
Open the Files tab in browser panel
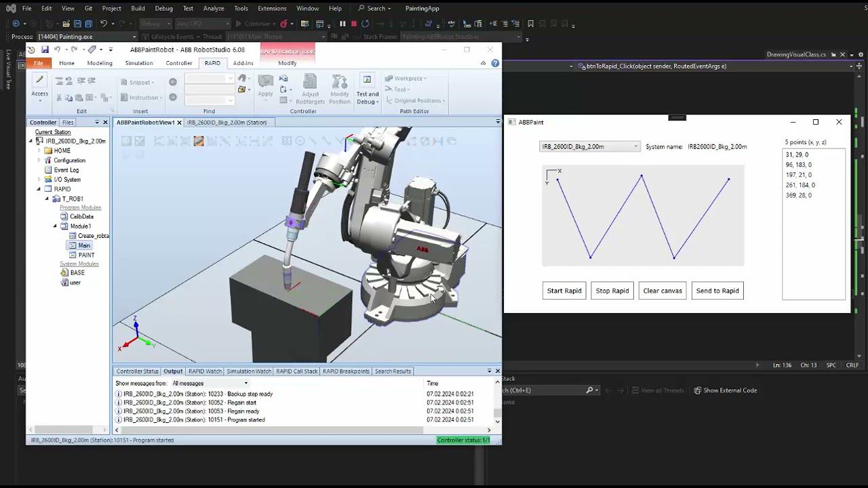tap(68, 123)
